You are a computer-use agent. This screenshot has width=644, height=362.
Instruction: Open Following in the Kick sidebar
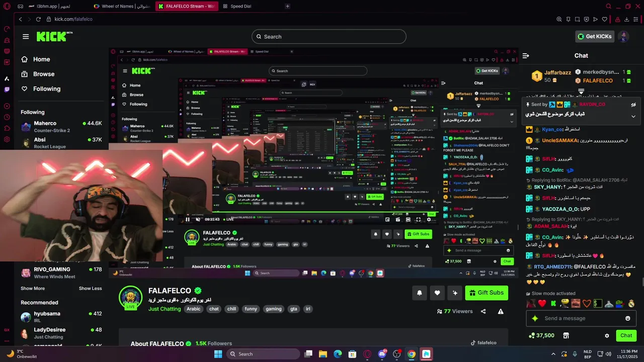point(47,88)
